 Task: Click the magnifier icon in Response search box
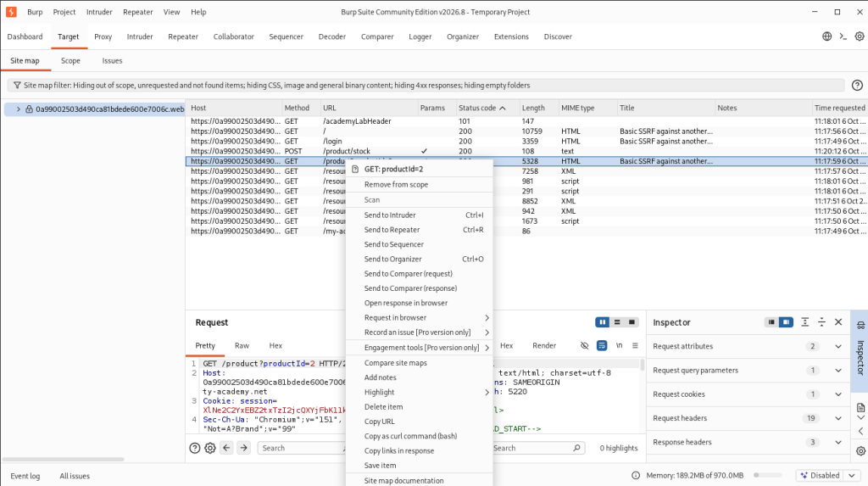(576, 448)
